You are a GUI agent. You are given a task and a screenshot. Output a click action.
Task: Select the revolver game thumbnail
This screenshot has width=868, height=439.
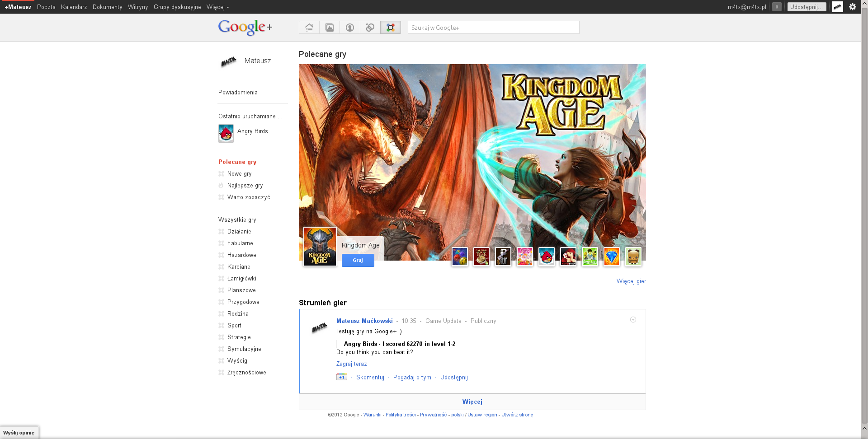(x=503, y=257)
